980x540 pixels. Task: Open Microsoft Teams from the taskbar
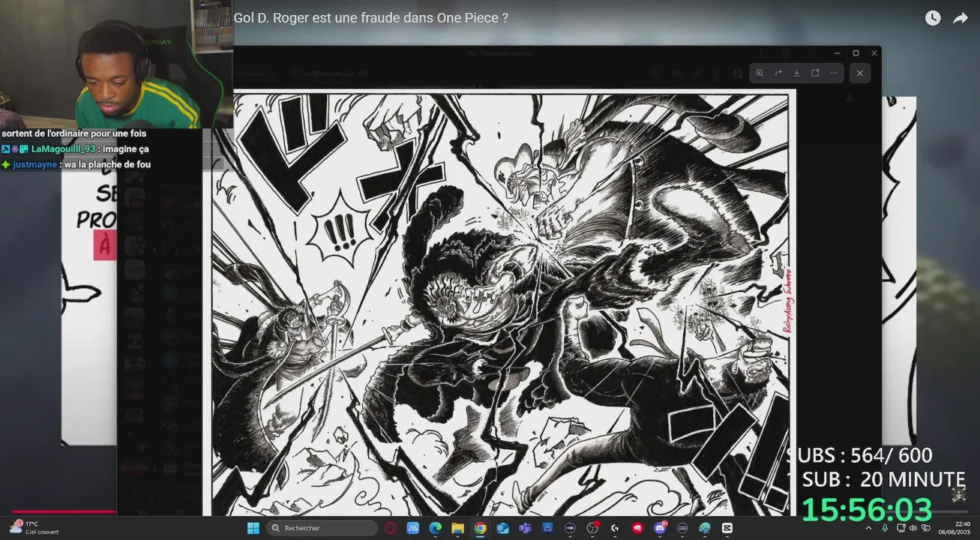pos(525,528)
